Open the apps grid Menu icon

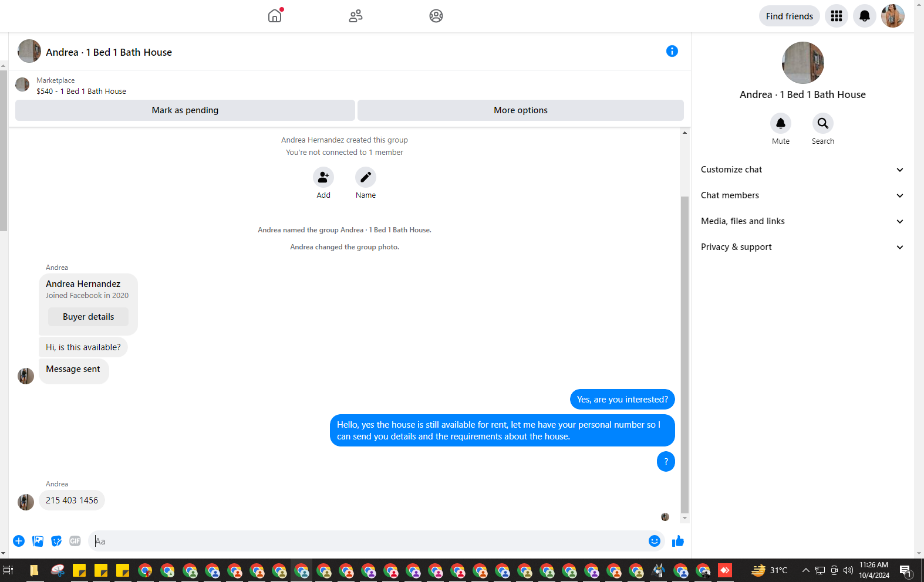tap(837, 16)
